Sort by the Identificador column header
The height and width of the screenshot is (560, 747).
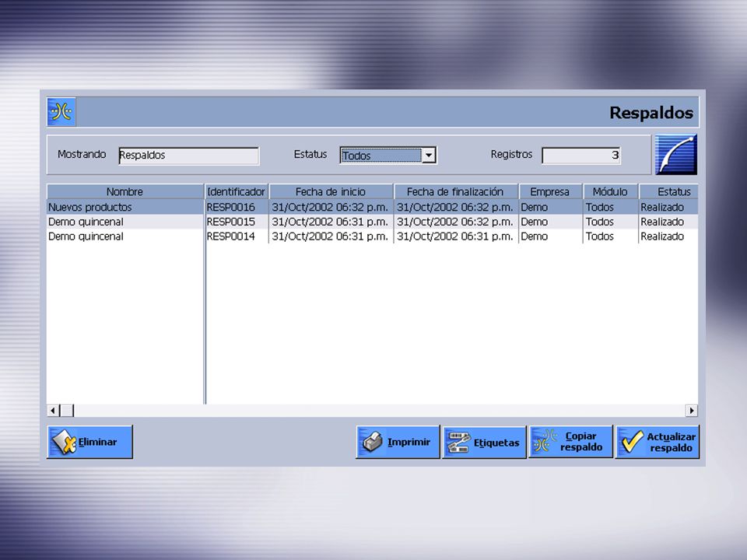pyautogui.click(x=237, y=191)
